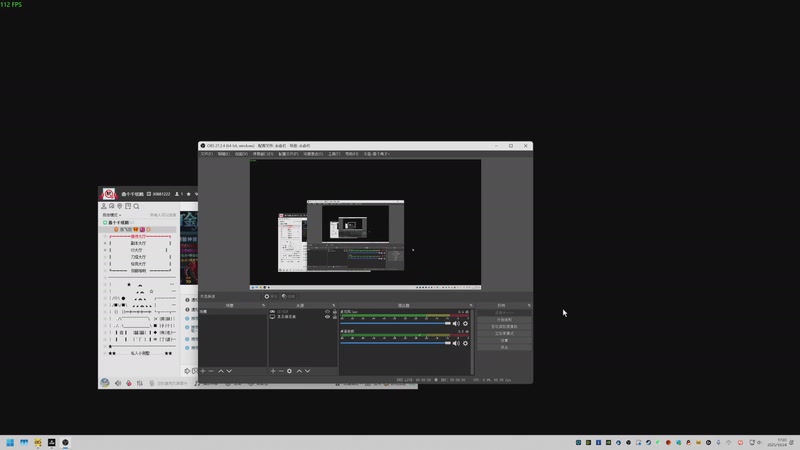Adjust the Mic/Aux blue volume slider
The width and height of the screenshot is (800, 450).
pyautogui.click(x=395, y=323)
